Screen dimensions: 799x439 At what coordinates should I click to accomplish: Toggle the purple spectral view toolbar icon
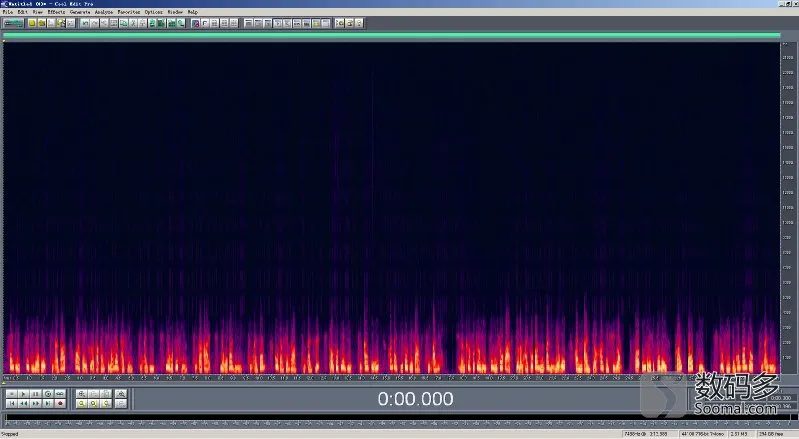pos(195,23)
